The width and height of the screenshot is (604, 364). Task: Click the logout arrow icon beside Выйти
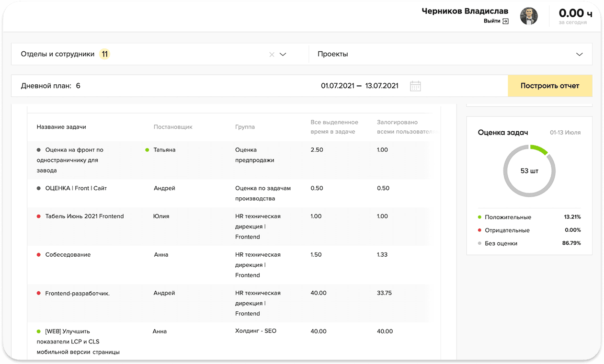click(505, 21)
